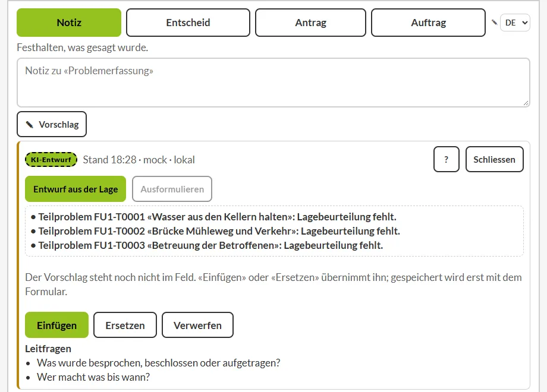Click the line about Teilproblem FU1-T0001
This screenshot has height=392, width=547.
pyautogui.click(x=213, y=217)
